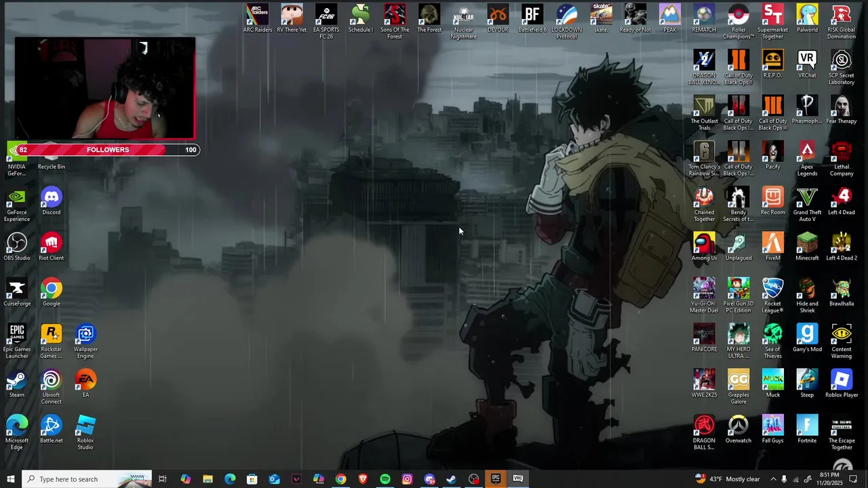
Task: Select the FiveM desktop icon
Action: [772, 247]
